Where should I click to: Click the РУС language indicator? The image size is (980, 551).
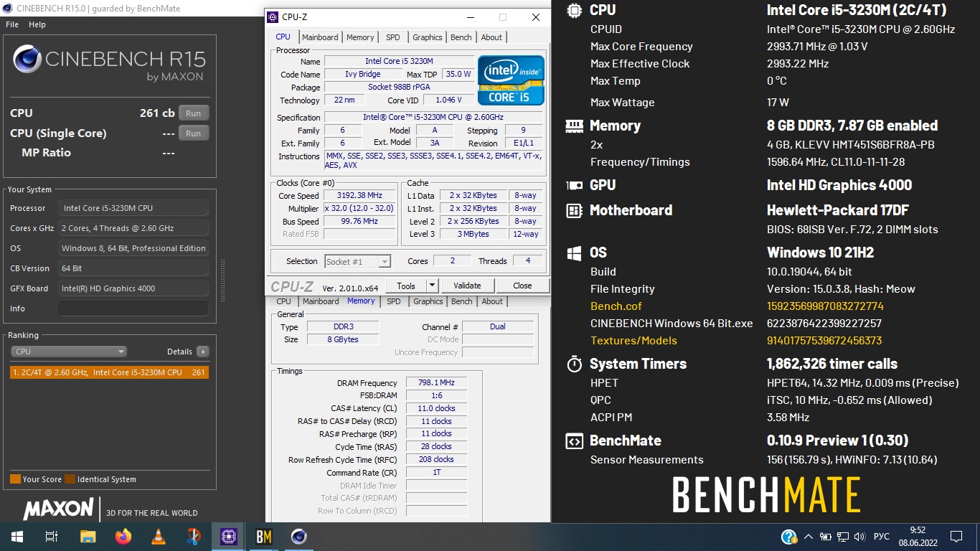(x=882, y=537)
